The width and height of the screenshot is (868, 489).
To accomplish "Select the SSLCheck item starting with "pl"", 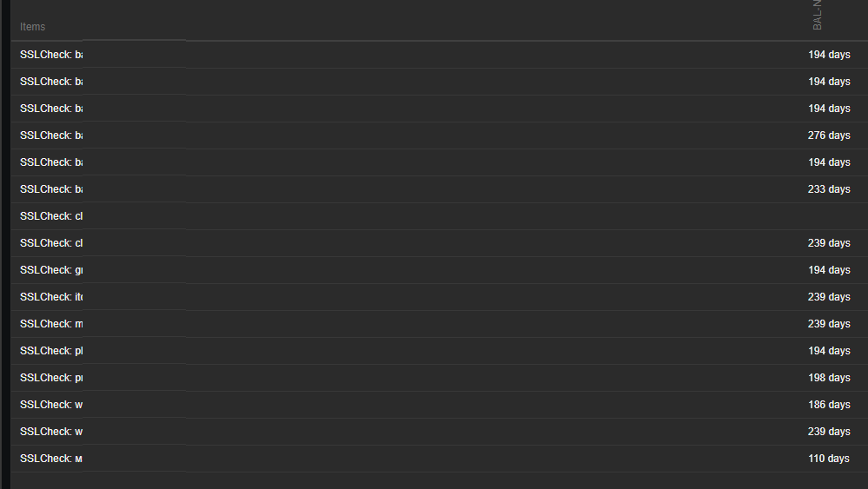I will tap(51, 351).
